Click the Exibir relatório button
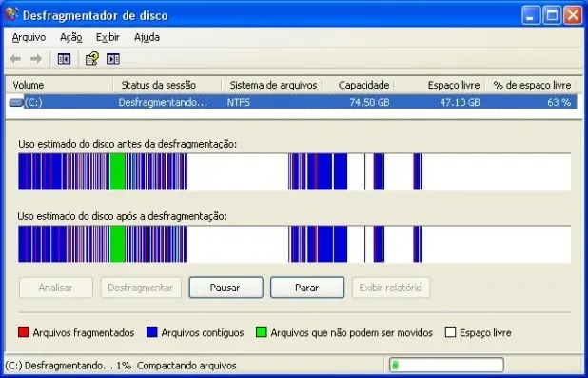588x378 pixels. click(391, 288)
